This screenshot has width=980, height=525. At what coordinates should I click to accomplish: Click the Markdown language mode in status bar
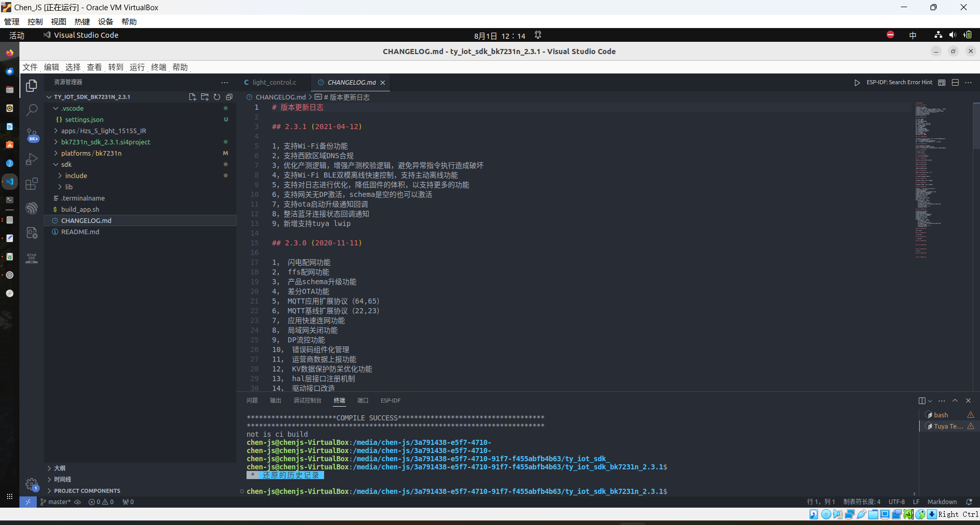[x=942, y=502]
